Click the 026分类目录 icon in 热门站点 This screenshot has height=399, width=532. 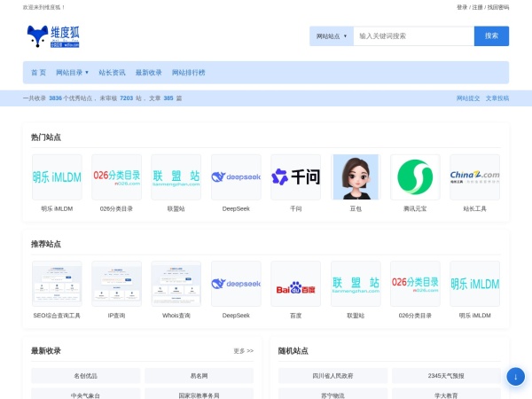(x=117, y=177)
